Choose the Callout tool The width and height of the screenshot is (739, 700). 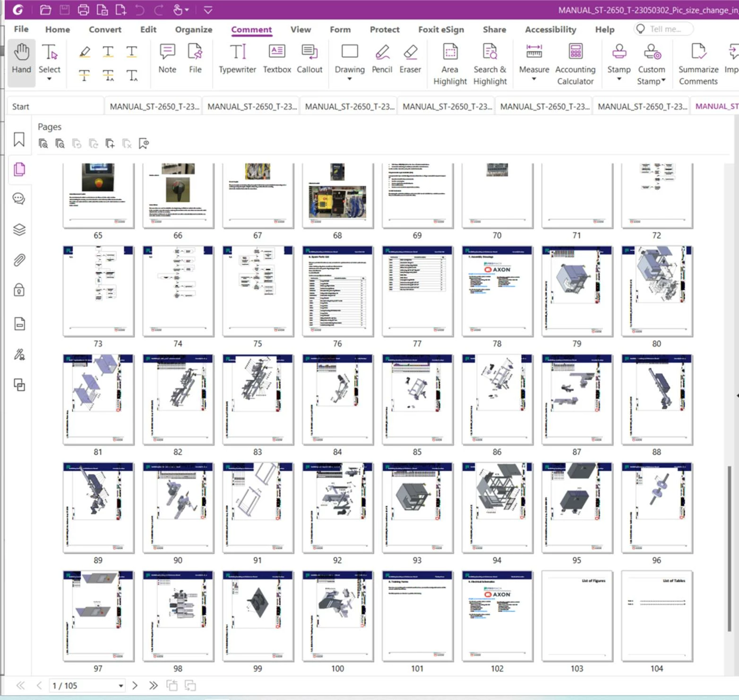(x=309, y=59)
